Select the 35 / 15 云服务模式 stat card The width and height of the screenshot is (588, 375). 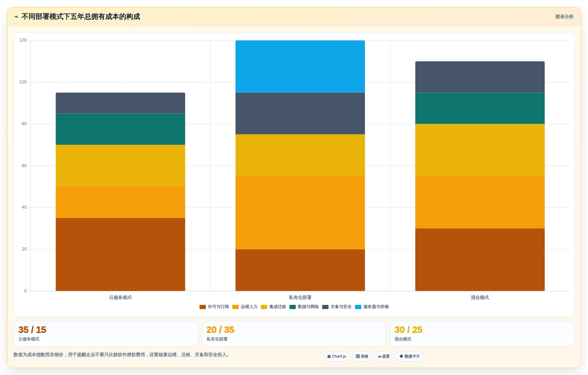[106, 333]
